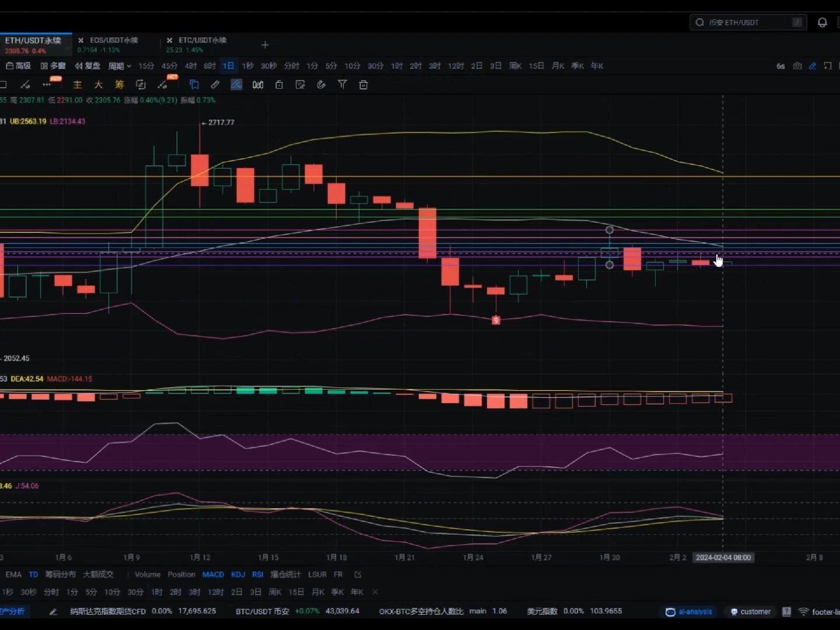Click the question mark help icon
This screenshot has height=630, width=840.
(786, 611)
